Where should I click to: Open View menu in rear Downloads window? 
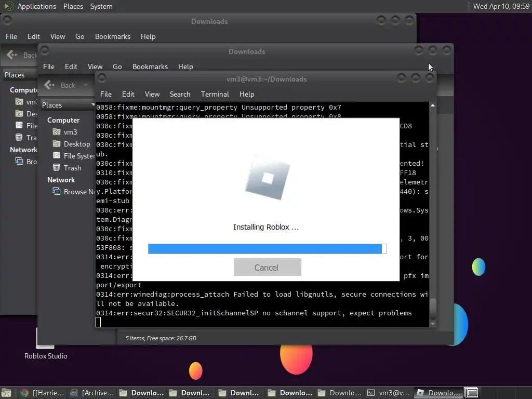[x=58, y=37]
